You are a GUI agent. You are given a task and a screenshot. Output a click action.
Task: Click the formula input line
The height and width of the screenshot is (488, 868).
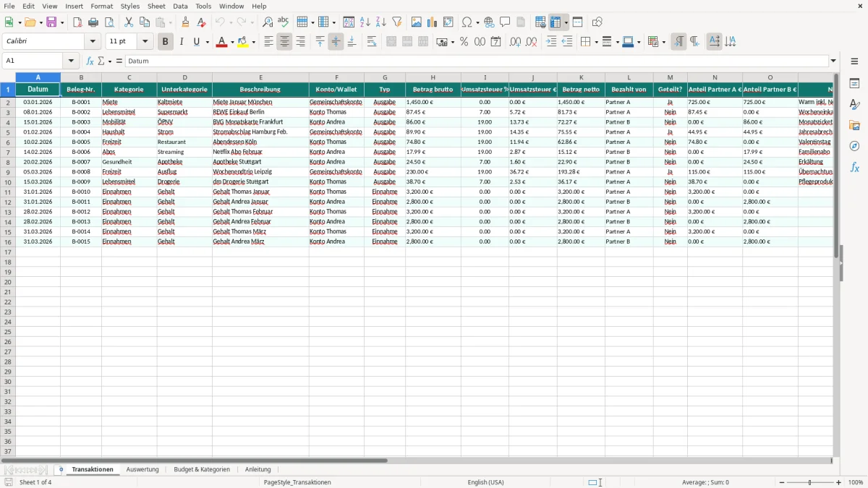pos(477,61)
